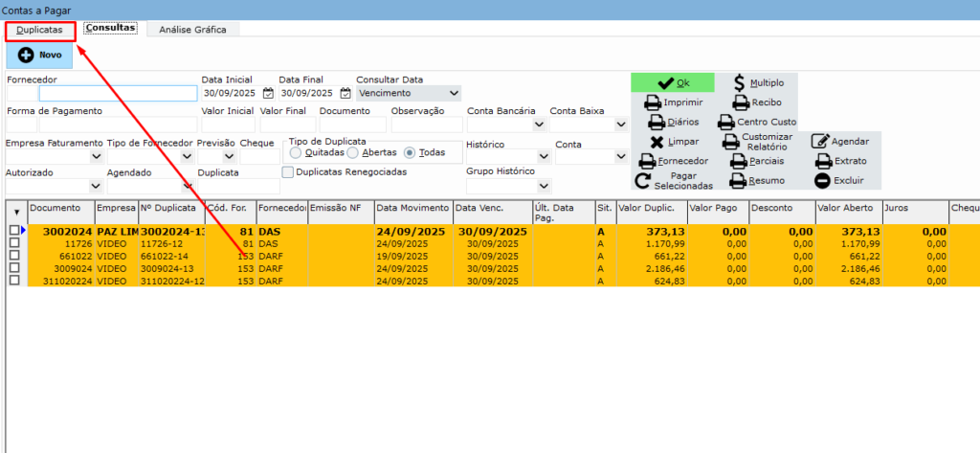This screenshot has height=453, width=980.
Task: Open the Análise Gráfica tab
Action: 192,30
